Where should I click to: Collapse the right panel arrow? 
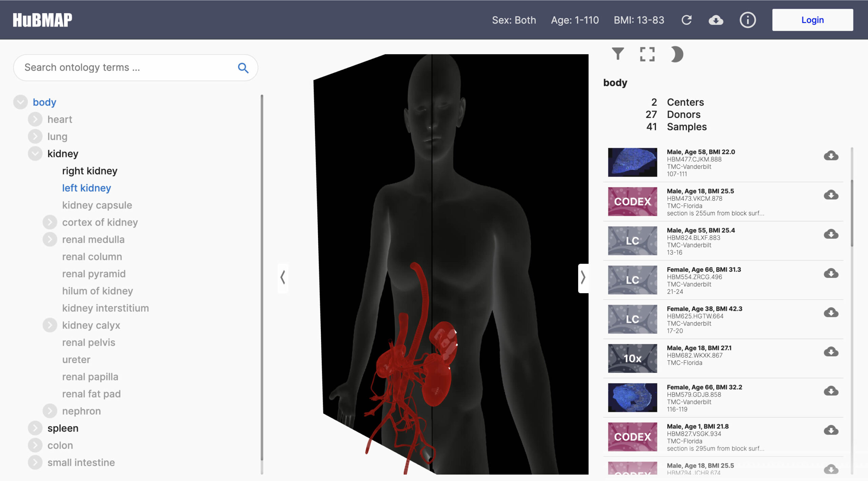click(x=583, y=278)
